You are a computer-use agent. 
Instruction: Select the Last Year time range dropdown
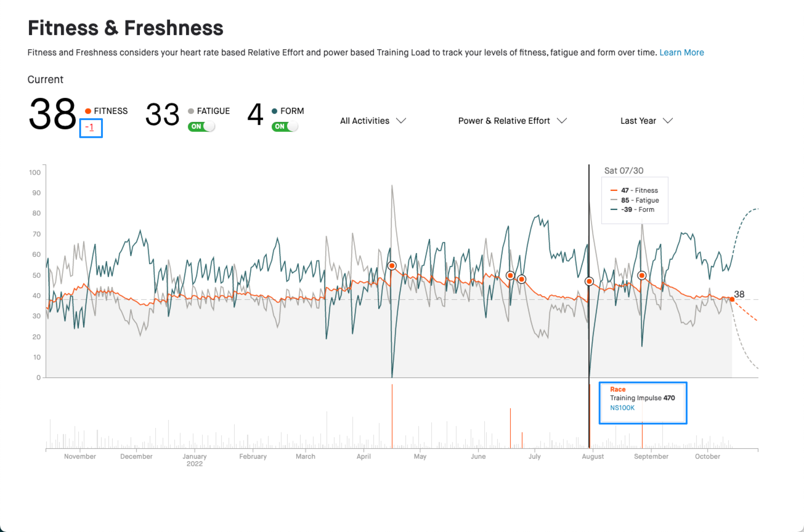pyautogui.click(x=644, y=121)
